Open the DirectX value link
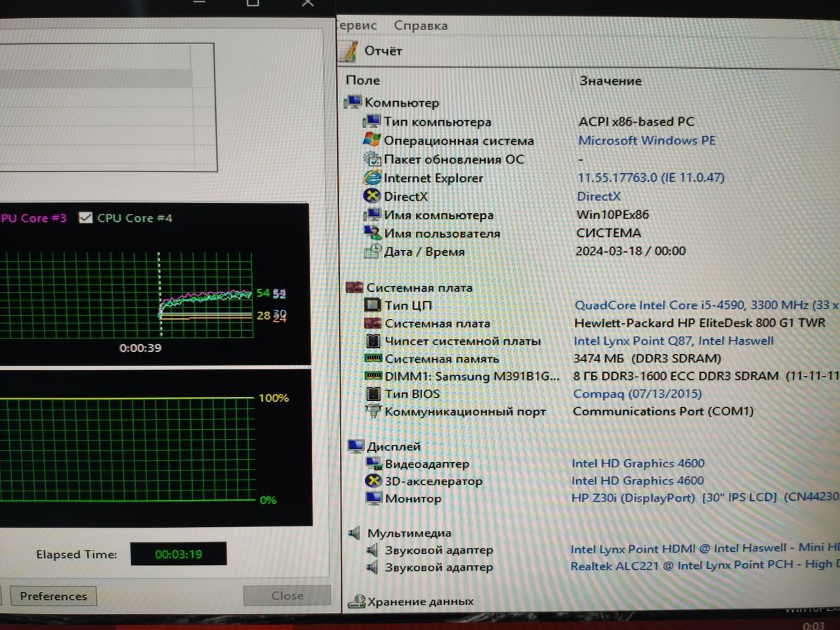Screen dimensions: 840x630 click(598, 196)
